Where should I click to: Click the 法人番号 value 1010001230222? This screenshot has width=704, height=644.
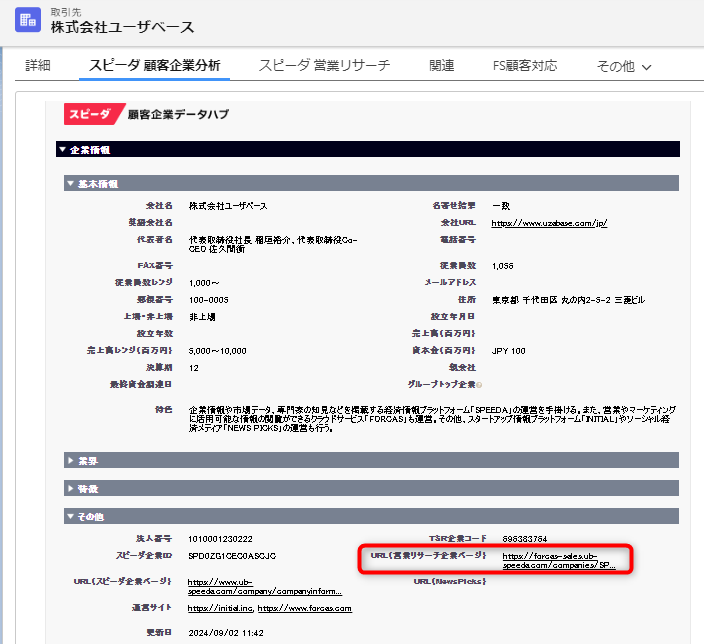pyautogui.click(x=220, y=539)
